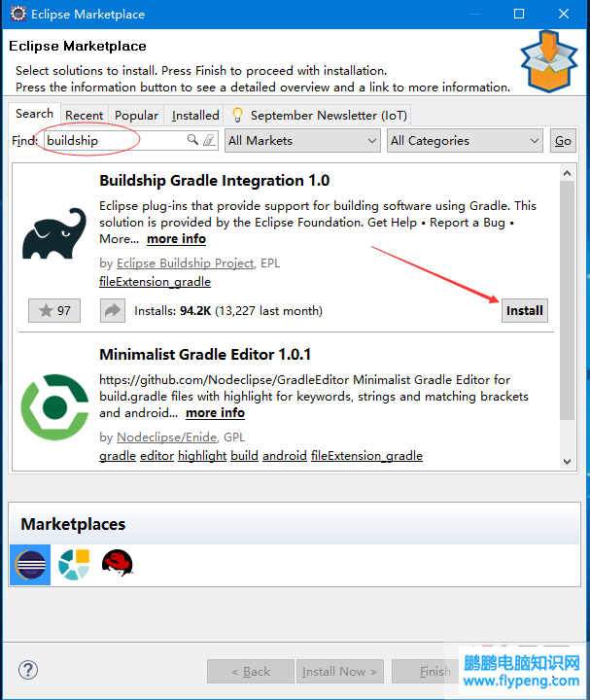Favorite Buildship using the star 97 button

point(54,310)
